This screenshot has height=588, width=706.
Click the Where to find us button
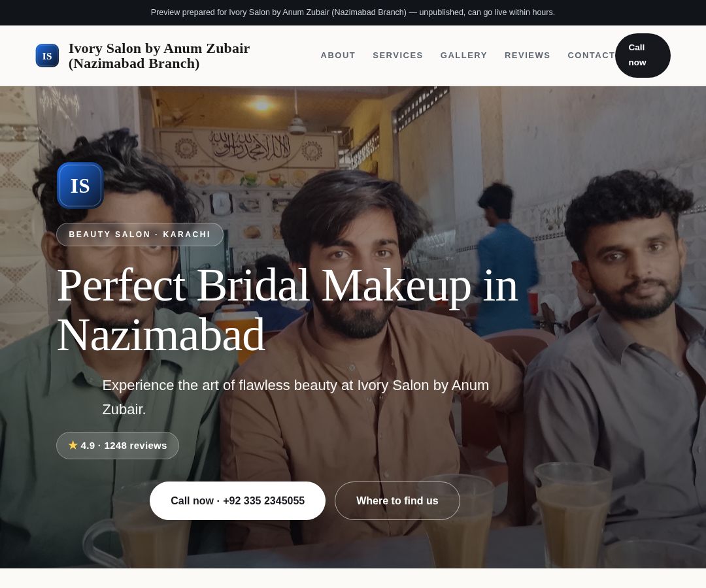397,500
